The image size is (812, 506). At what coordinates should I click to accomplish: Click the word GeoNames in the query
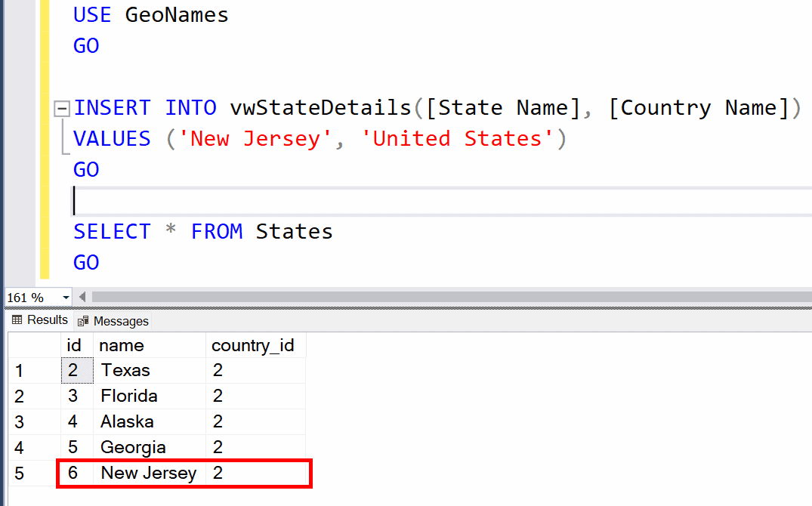176,14
